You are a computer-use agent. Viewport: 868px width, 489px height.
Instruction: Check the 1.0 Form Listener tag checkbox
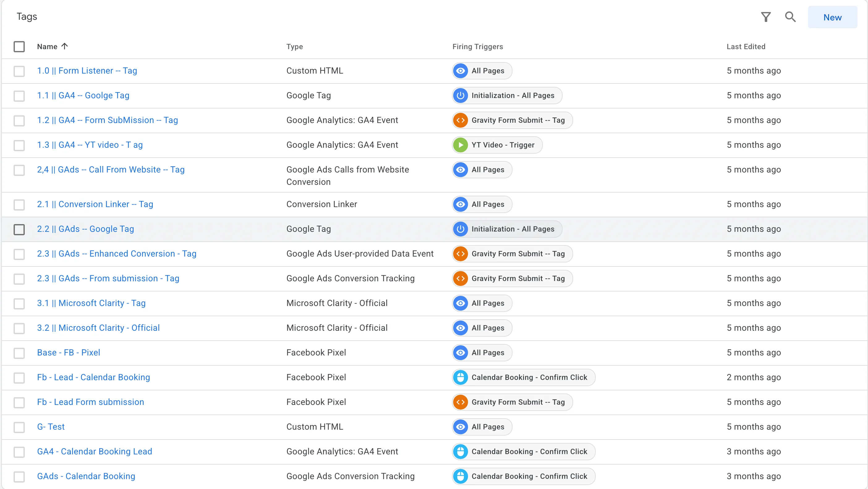click(19, 71)
